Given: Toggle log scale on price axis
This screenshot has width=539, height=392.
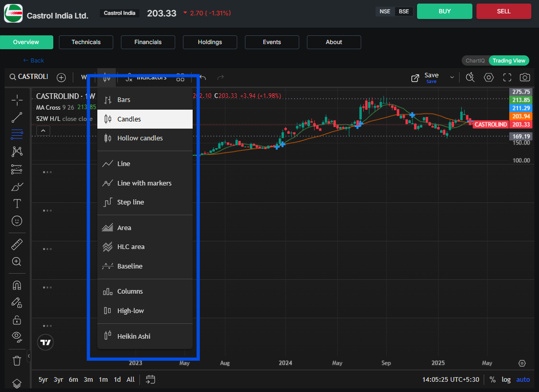Looking at the screenshot, I should tap(506, 379).
